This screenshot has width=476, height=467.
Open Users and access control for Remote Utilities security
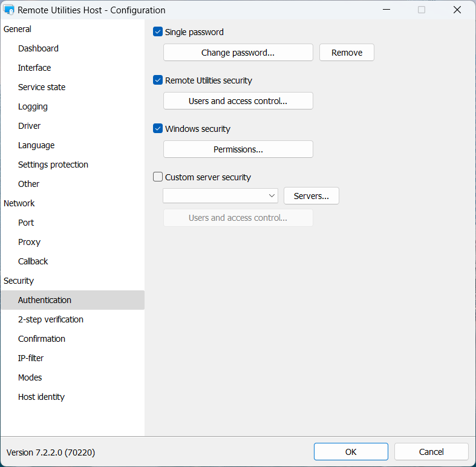[238, 101]
